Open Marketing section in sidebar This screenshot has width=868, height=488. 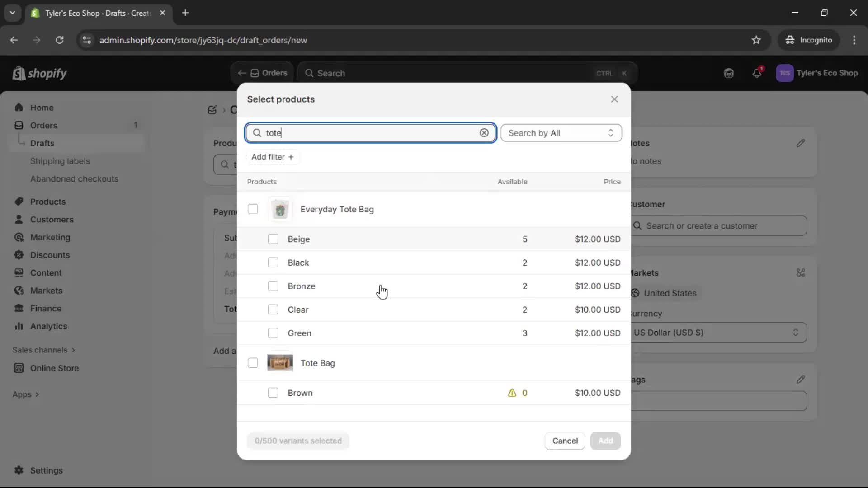[x=49, y=237]
